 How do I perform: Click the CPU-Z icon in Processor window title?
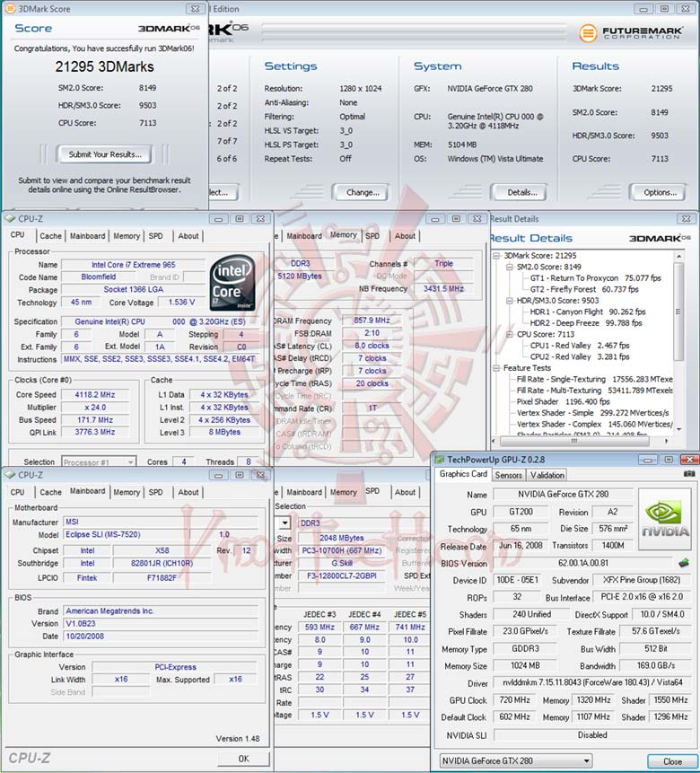(x=10, y=218)
